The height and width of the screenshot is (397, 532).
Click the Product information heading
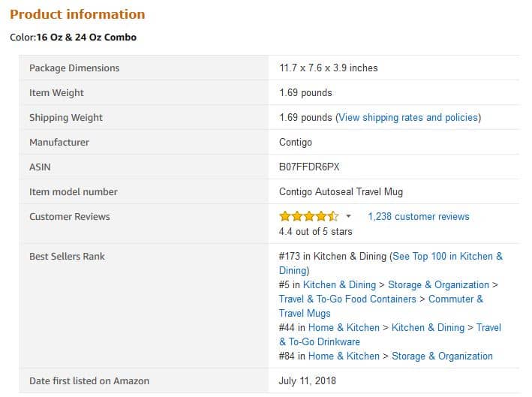[x=77, y=14]
